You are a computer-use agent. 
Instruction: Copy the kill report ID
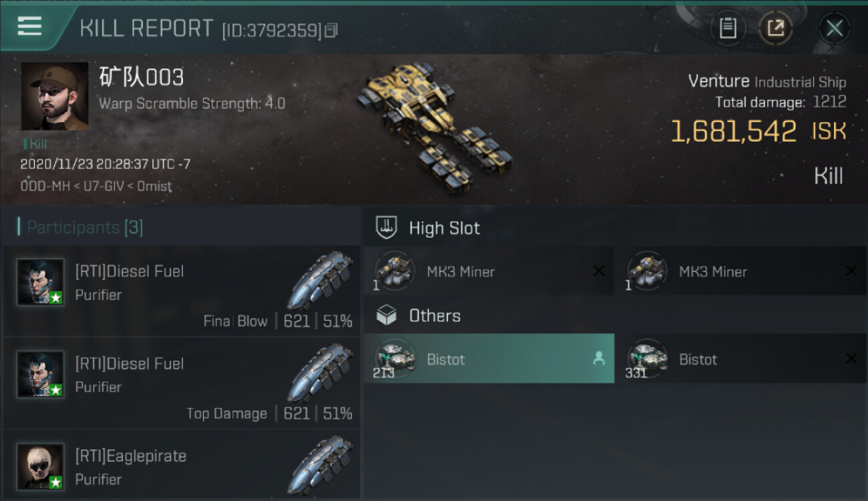click(x=332, y=30)
